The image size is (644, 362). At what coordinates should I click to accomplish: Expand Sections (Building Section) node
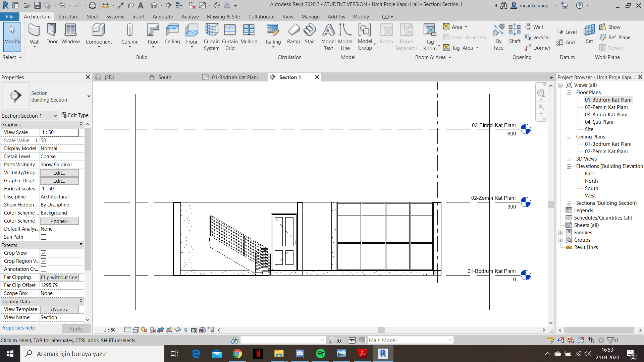coord(569,203)
